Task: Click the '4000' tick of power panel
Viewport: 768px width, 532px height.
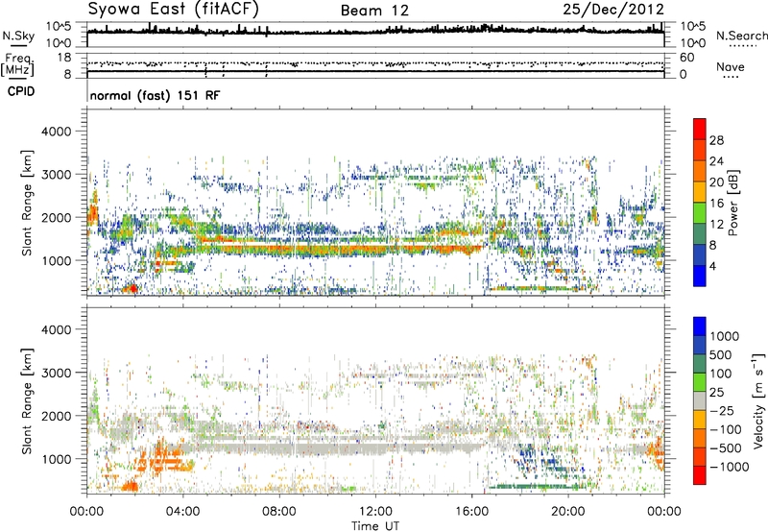Action: (x=56, y=132)
